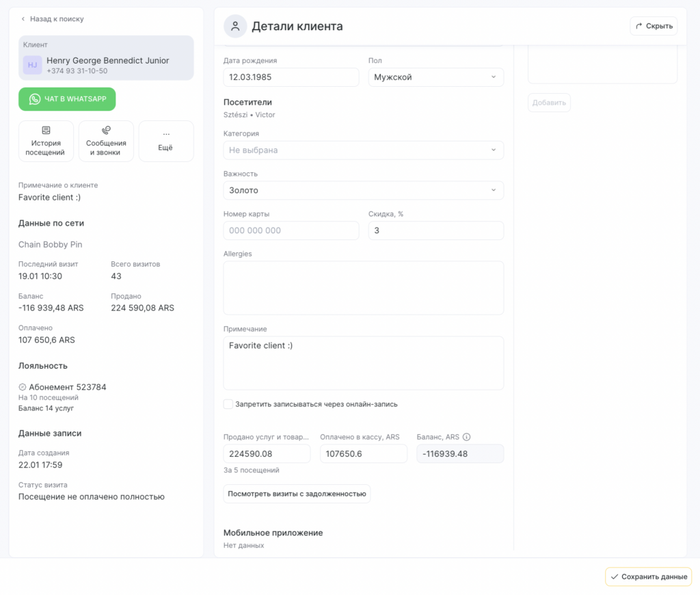The image size is (700, 595).
Task: Click the WhatsApp chat icon
Action: point(35,99)
